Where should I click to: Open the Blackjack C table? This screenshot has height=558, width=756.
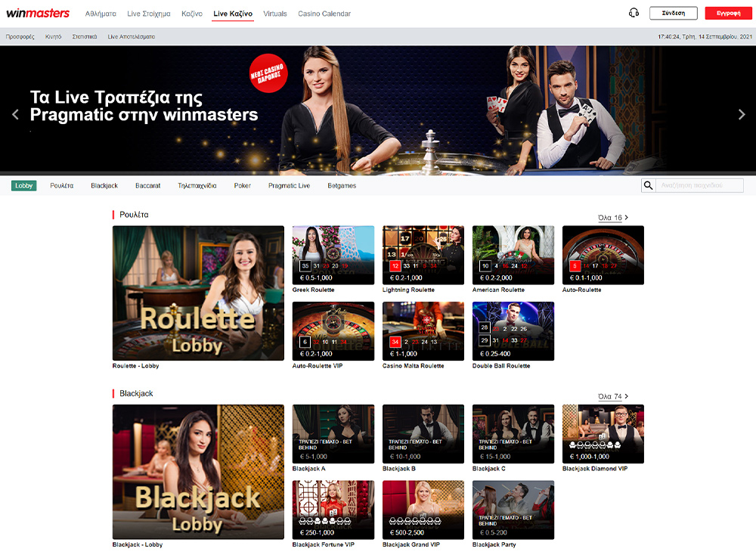pyautogui.click(x=513, y=434)
